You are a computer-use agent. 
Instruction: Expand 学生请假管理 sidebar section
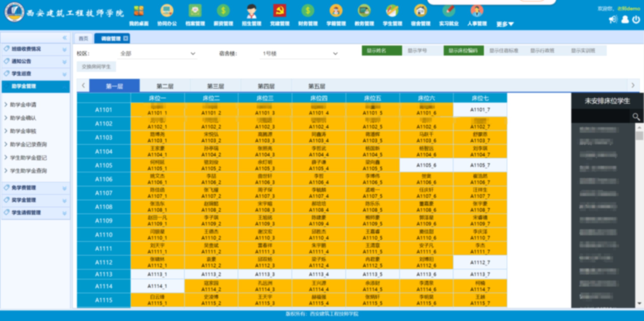(35, 213)
